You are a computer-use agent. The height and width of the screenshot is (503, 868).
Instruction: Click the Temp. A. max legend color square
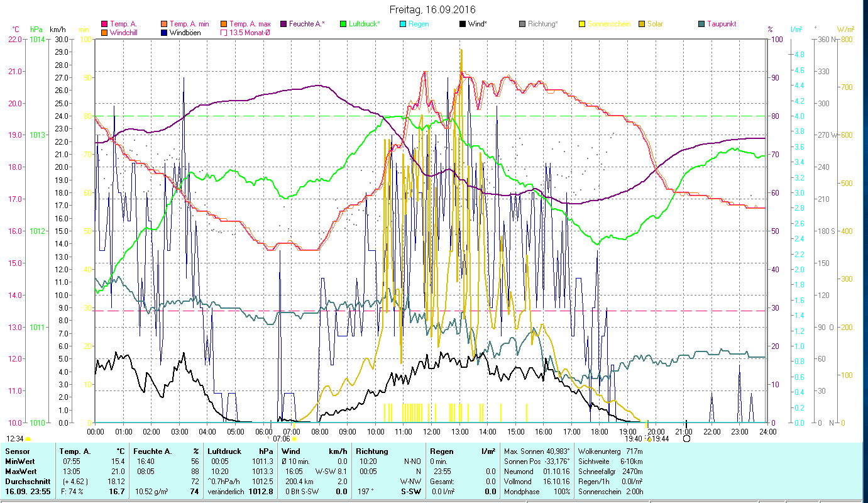pos(223,24)
